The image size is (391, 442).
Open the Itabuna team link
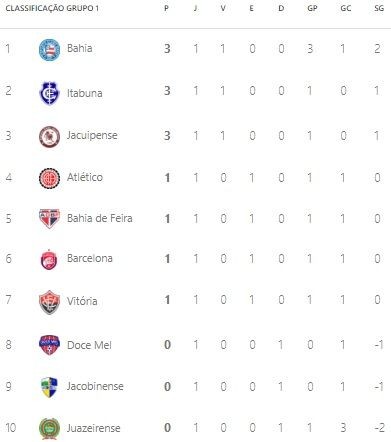85,93
